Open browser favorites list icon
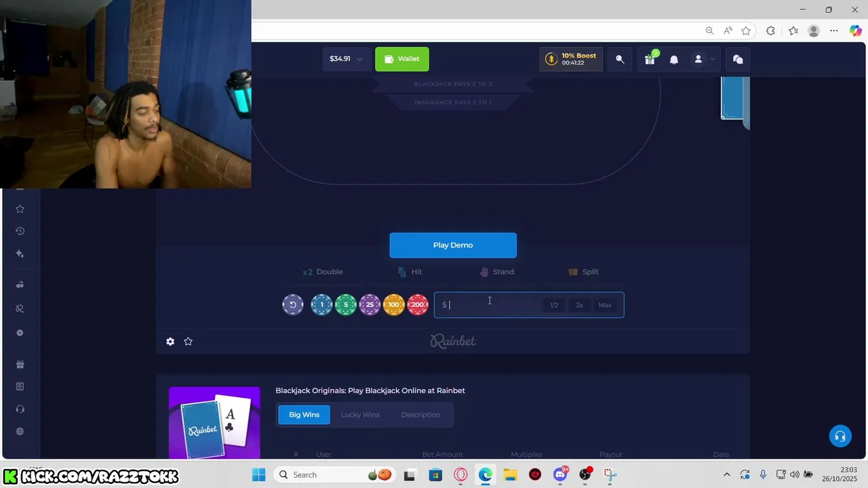 click(793, 30)
